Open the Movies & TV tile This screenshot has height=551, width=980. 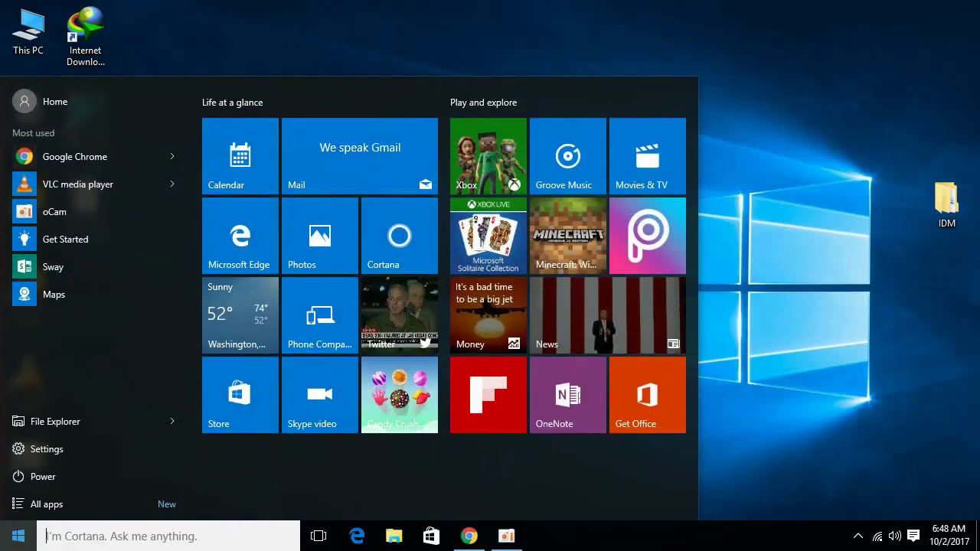pos(648,156)
